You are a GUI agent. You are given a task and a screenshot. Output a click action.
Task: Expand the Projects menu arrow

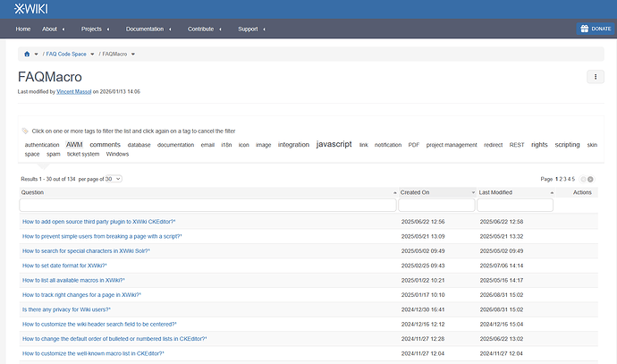108,30
